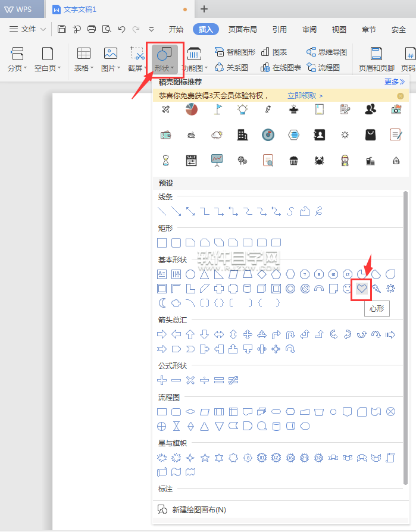Screen dimensions: 416x532
Task: Choose the division equation shape
Action: click(205, 380)
